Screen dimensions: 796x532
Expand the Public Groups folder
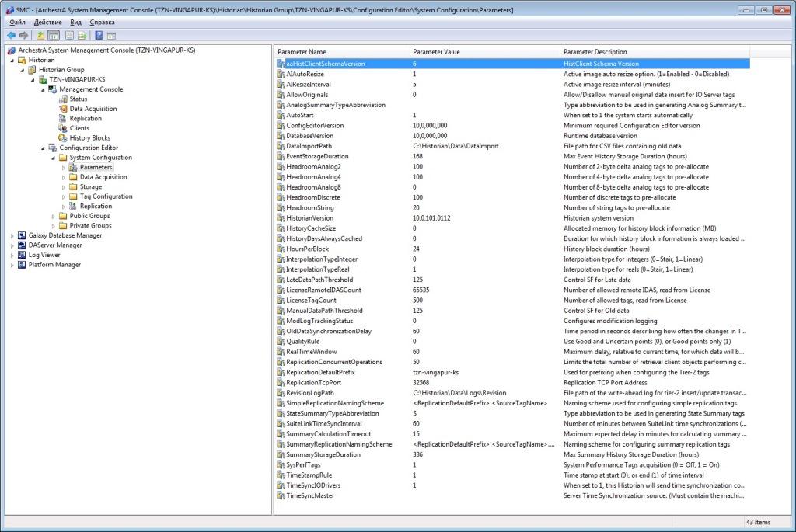[54, 216]
